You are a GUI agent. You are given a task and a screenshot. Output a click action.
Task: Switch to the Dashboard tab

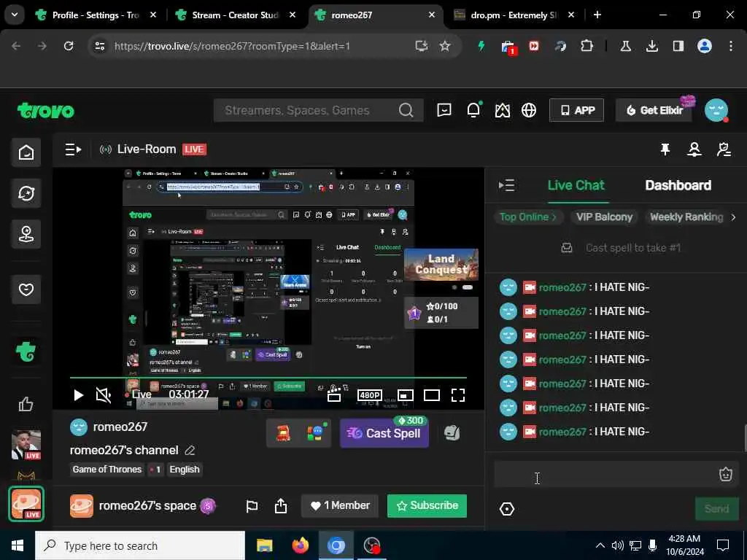tap(678, 185)
